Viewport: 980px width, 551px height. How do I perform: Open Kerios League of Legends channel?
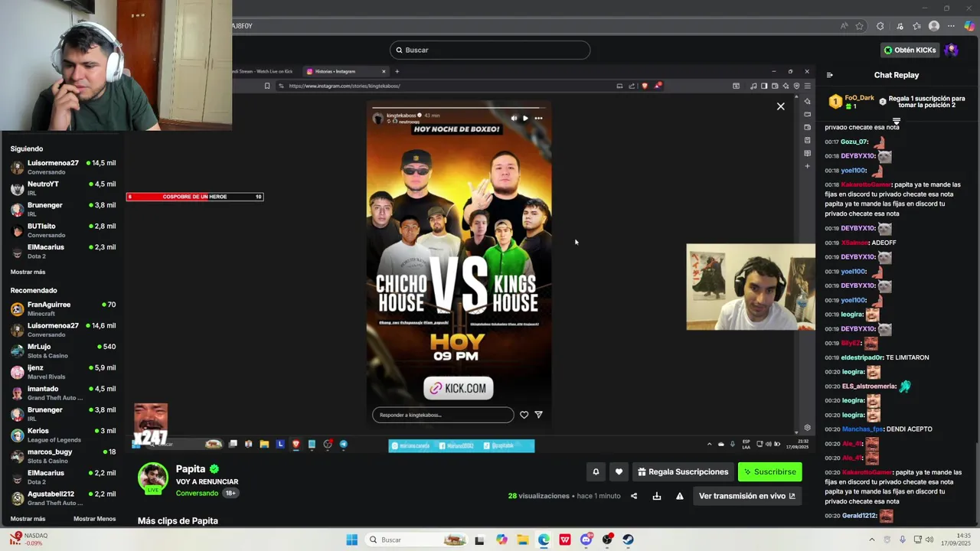tap(63, 435)
